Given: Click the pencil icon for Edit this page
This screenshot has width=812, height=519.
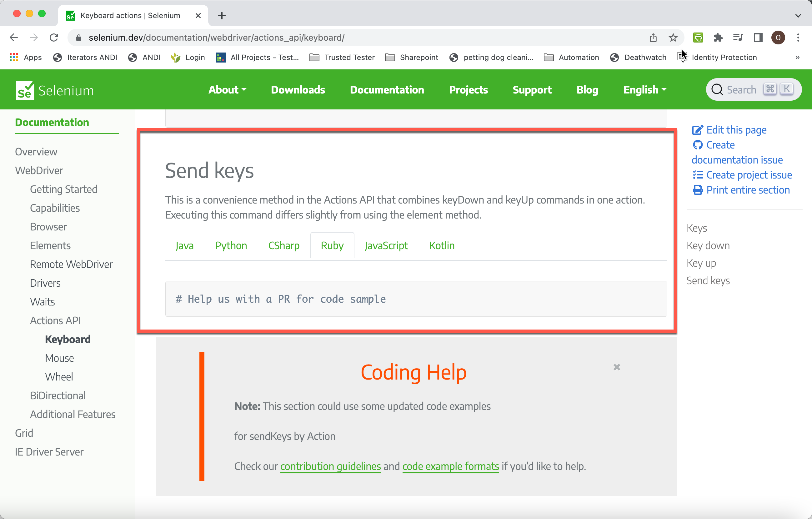Looking at the screenshot, I should point(698,129).
